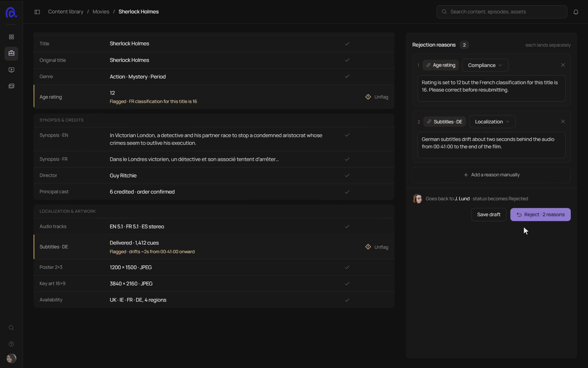The height and width of the screenshot is (368, 588).
Task: Toggle the check mark on Poster 2×3 row
Action: coord(347,267)
